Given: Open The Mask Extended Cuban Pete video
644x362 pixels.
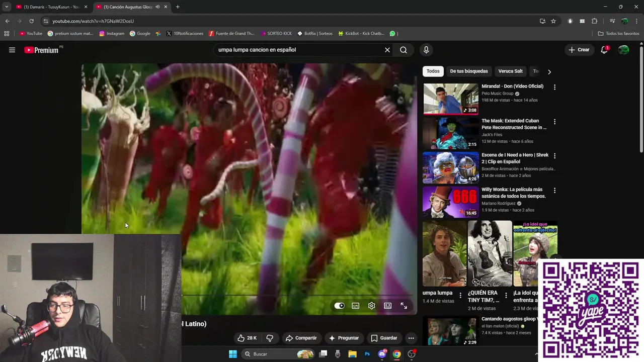Looking at the screenshot, I should click(x=451, y=133).
